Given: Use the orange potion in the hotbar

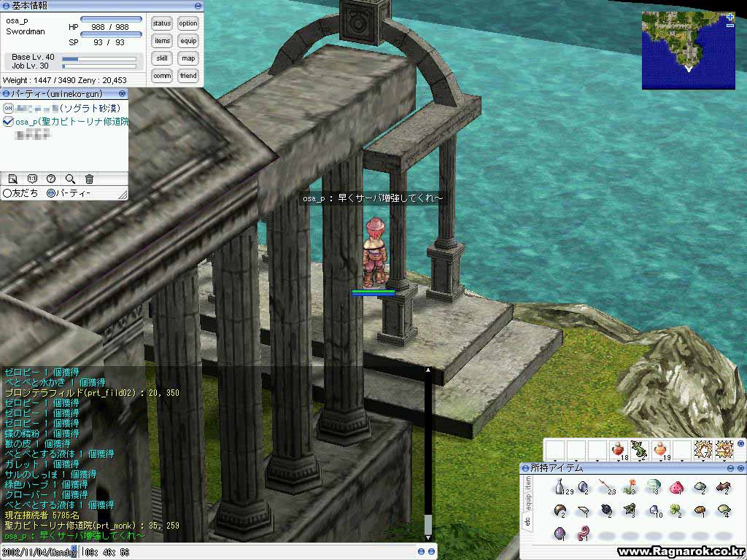Looking at the screenshot, I should 661,450.
